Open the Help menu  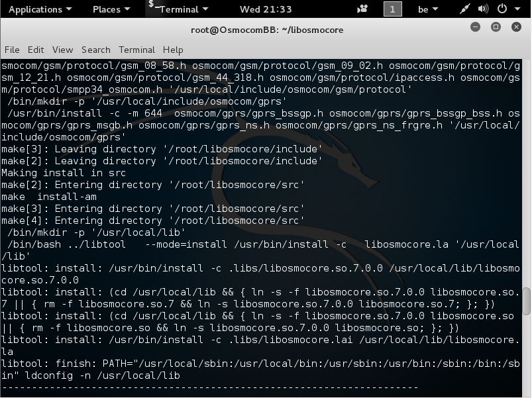173,50
